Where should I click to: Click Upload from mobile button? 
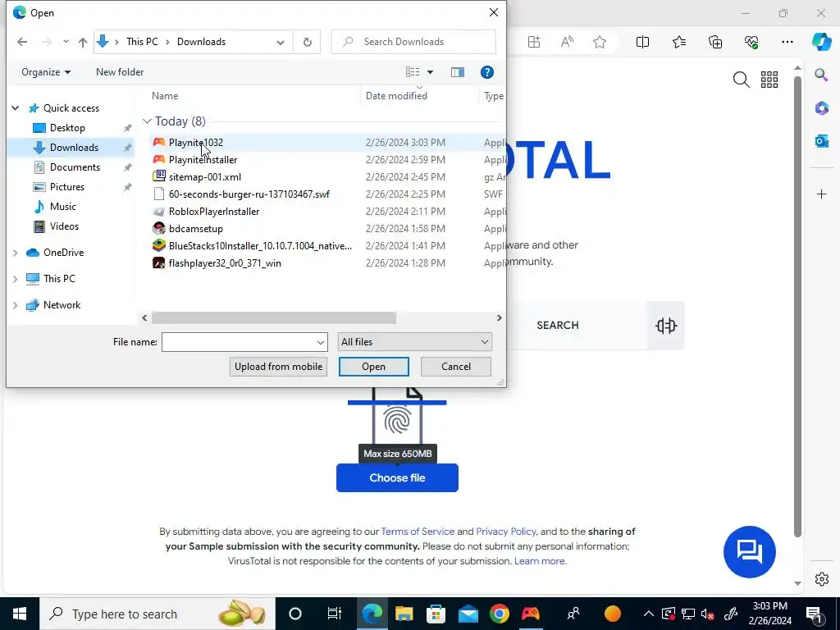(278, 367)
